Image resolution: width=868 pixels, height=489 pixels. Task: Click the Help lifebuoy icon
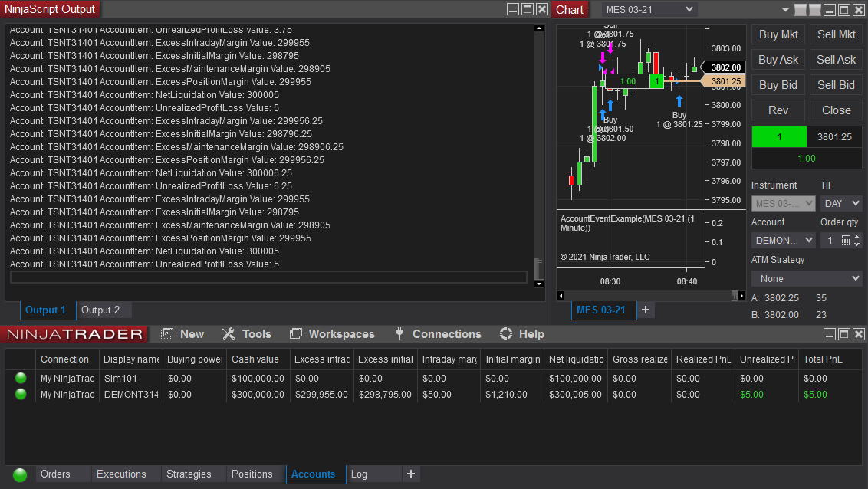coord(506,333)
